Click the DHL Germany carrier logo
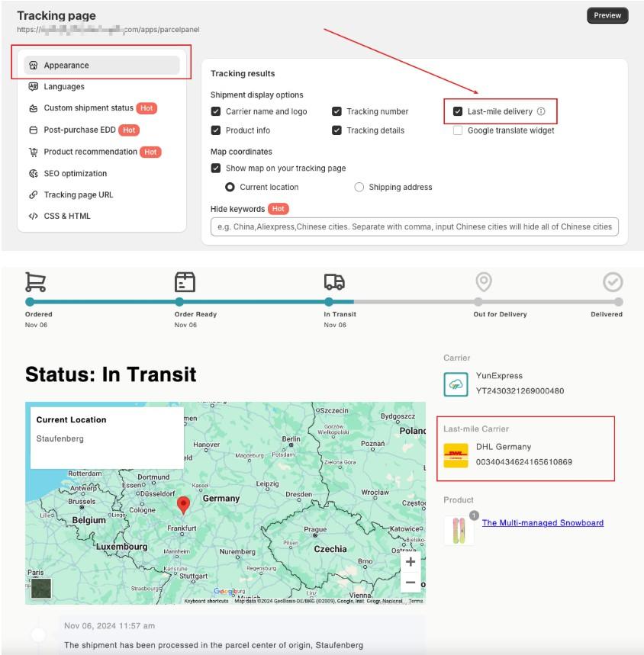 tap(456, 455)
